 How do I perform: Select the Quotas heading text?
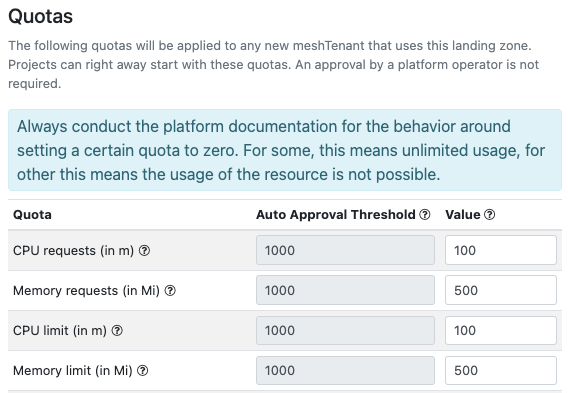(40, 17)
